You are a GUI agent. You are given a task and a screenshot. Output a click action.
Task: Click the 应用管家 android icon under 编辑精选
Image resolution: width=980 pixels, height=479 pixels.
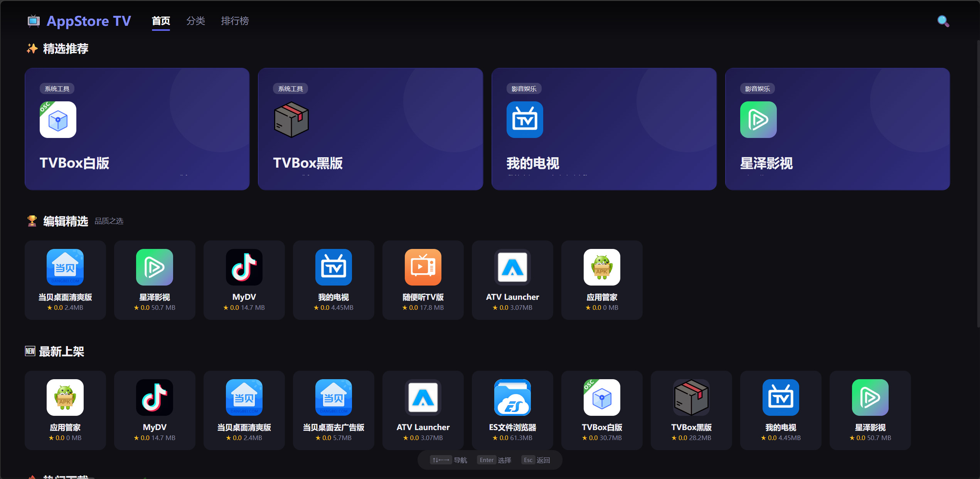pos(602,267)
